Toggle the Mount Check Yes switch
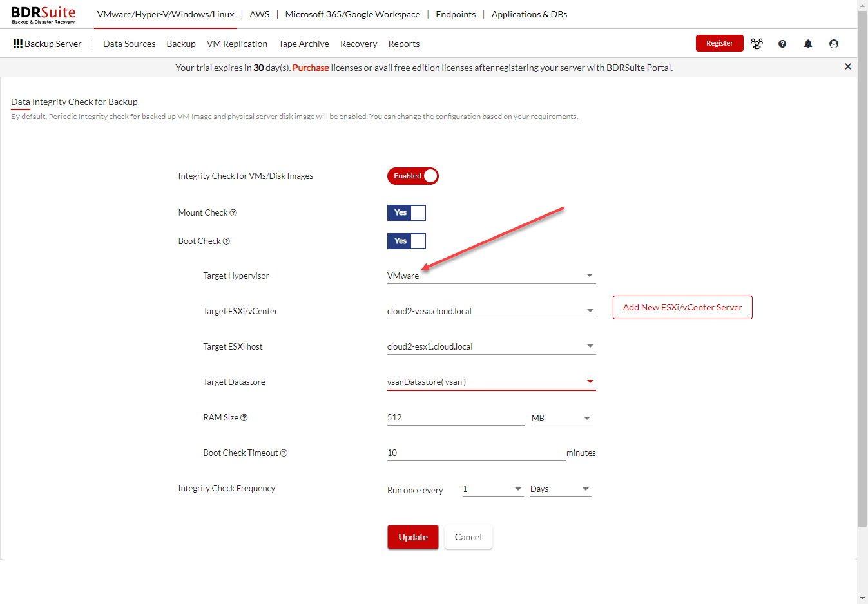This screenshot has height=604, width=868. [x=407, y=212]
